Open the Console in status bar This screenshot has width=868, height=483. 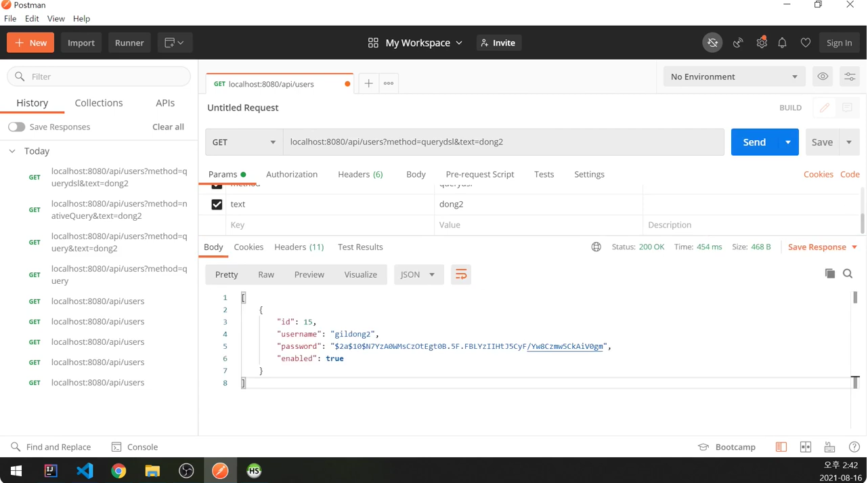tap(135, 447)
